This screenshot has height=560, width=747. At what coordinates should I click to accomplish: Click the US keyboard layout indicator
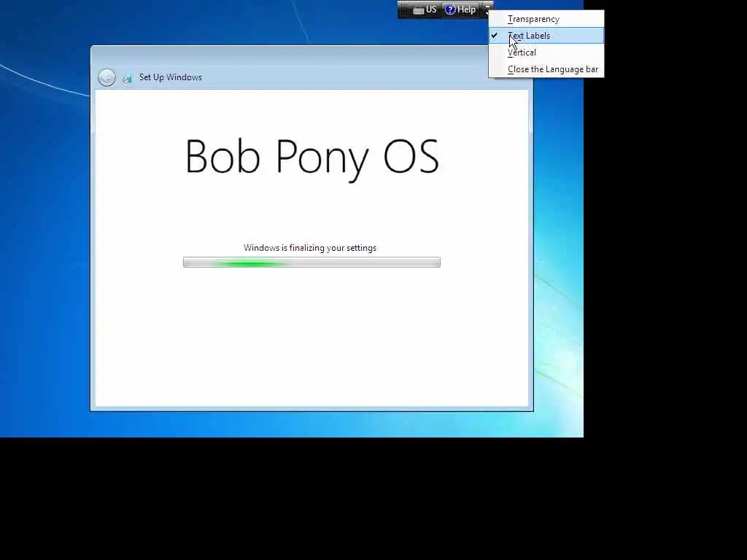tap(425, 9)
